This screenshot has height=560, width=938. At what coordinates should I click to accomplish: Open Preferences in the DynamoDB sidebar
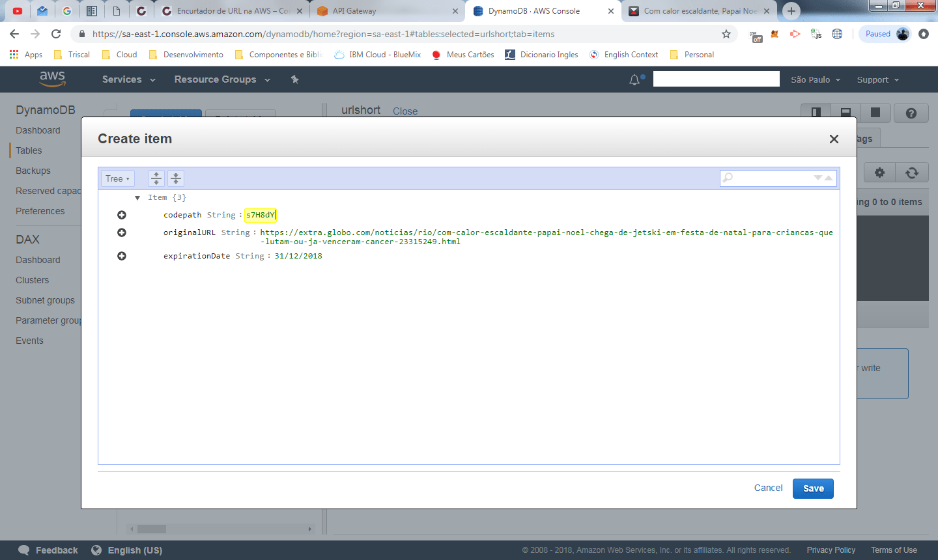click(40, 211)
